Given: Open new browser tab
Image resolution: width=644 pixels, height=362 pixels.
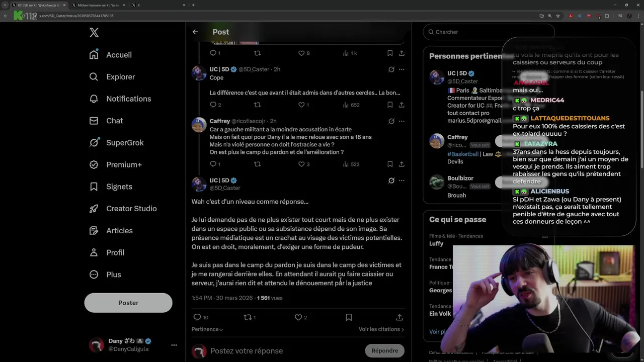Looking at the screenshot, I should click(x=193, y=5).
